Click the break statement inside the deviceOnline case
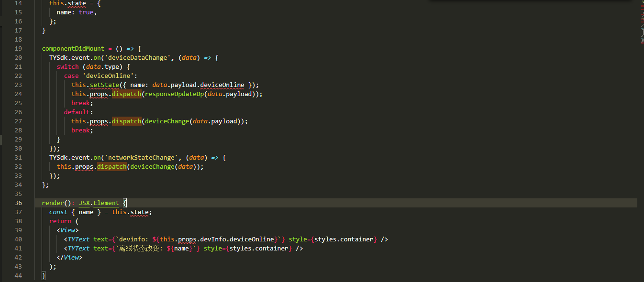Image resolution: width=644 pixels, height=282 pixels. [80, 103]
